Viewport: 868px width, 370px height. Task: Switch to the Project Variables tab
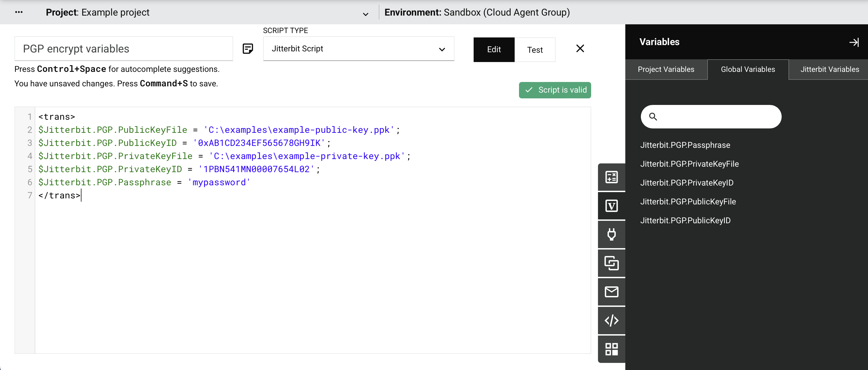click(666, 69)
